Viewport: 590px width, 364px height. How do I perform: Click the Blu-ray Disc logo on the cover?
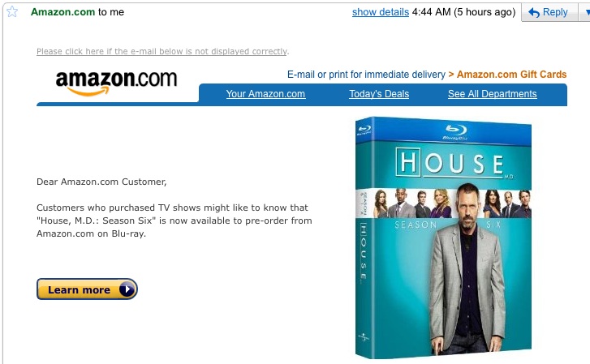455,132
